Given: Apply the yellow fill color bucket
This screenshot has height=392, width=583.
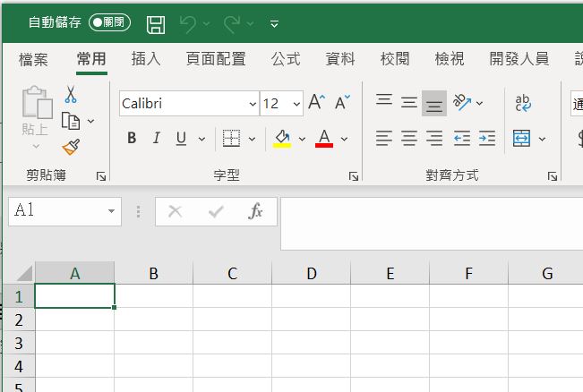Looking at the screenshot, I should click(x=282, y=139).
